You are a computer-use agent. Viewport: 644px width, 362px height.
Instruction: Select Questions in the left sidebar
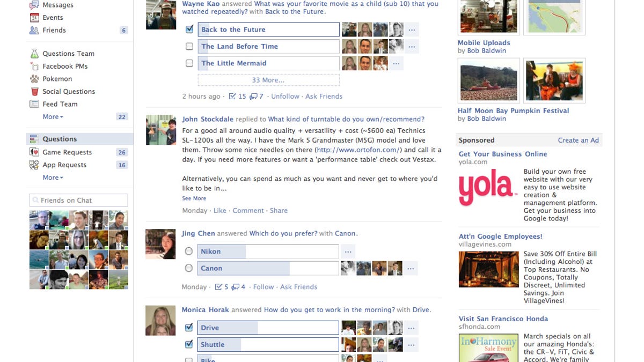(79, 139)
